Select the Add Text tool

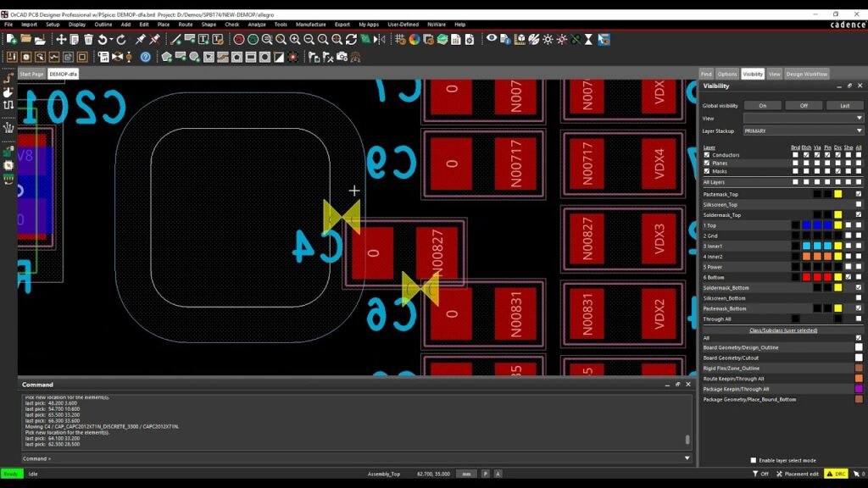pyautogui.click(x=203, y=39)
